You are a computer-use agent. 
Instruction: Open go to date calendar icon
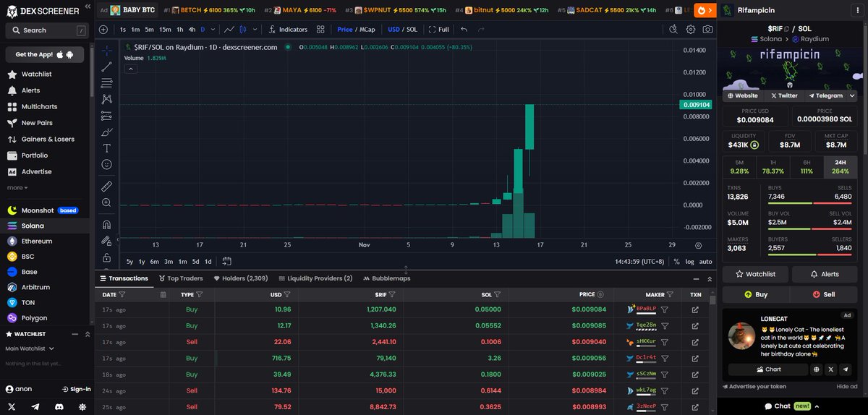(x=226, y=261)
